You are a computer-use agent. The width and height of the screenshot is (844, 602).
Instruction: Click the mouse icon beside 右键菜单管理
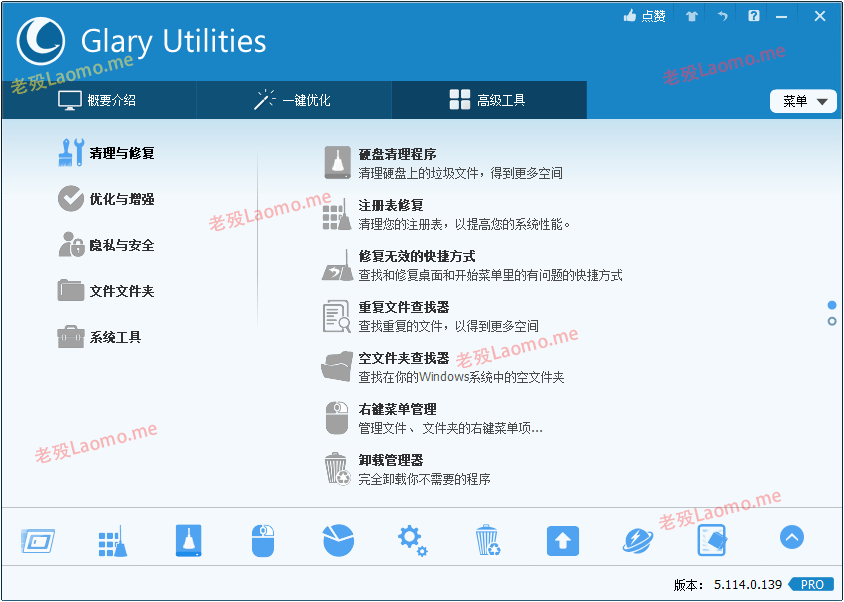337,418
